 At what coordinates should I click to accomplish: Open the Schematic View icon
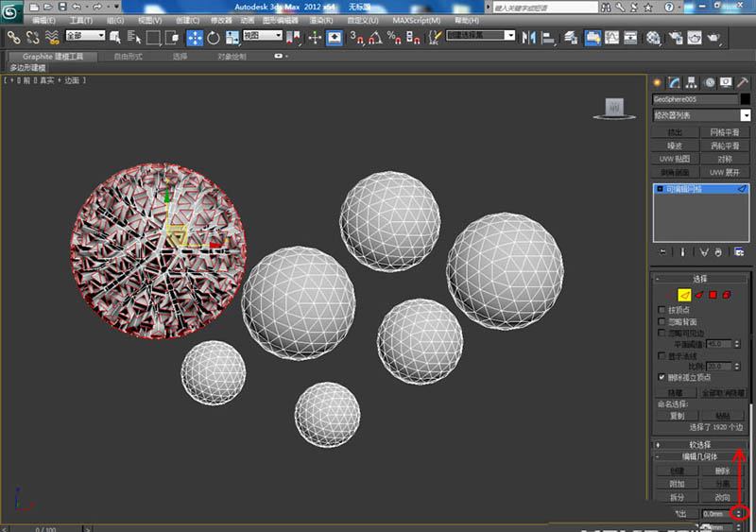pos(630,38)
